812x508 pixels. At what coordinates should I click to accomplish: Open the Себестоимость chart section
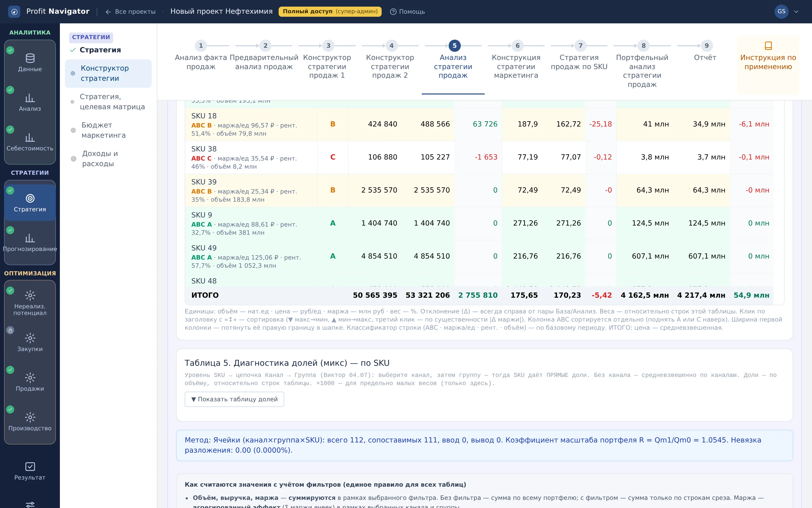30,142
